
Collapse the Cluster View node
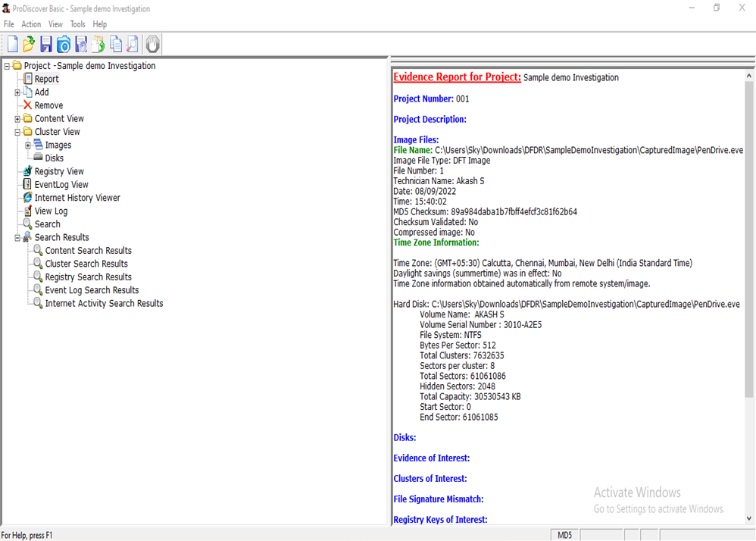tap(17, 132)
